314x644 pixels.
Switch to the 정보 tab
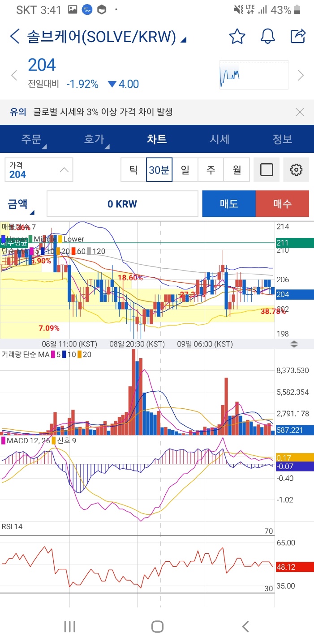coord(282,139)
